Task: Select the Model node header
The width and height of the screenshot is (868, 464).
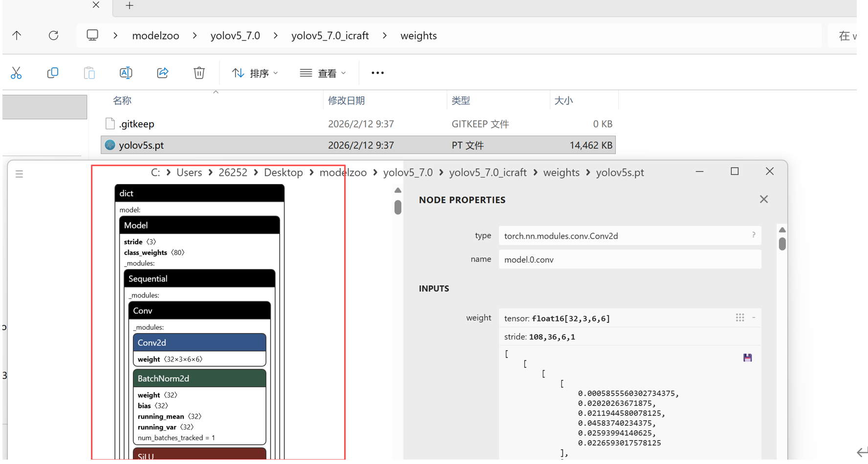Action: (199, 225)
